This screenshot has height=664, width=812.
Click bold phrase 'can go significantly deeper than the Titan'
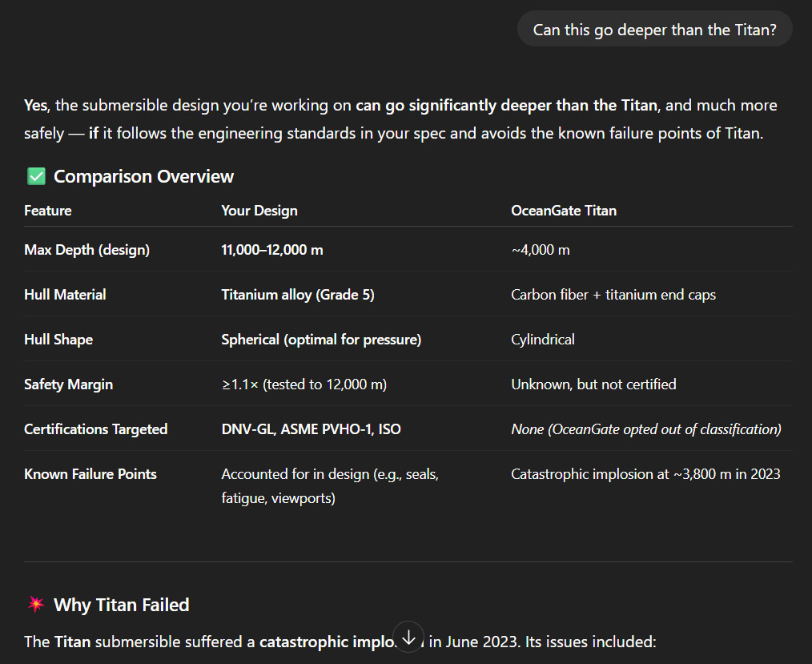506,105
